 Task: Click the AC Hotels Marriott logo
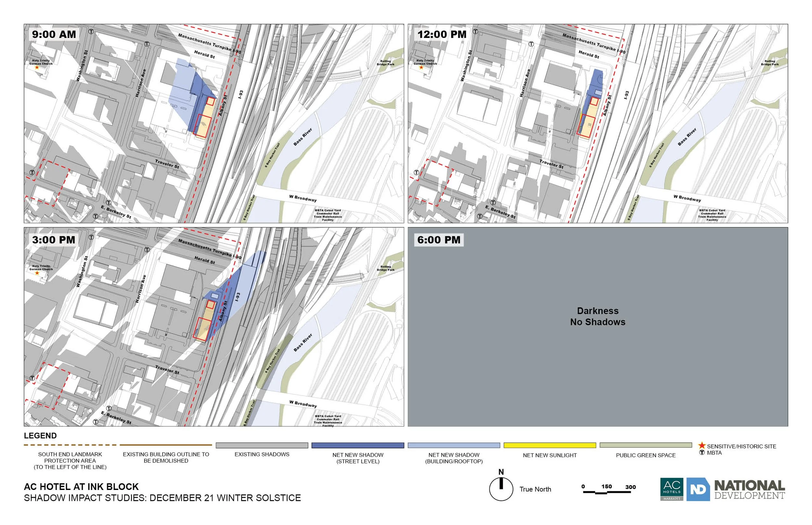point(671,489)
